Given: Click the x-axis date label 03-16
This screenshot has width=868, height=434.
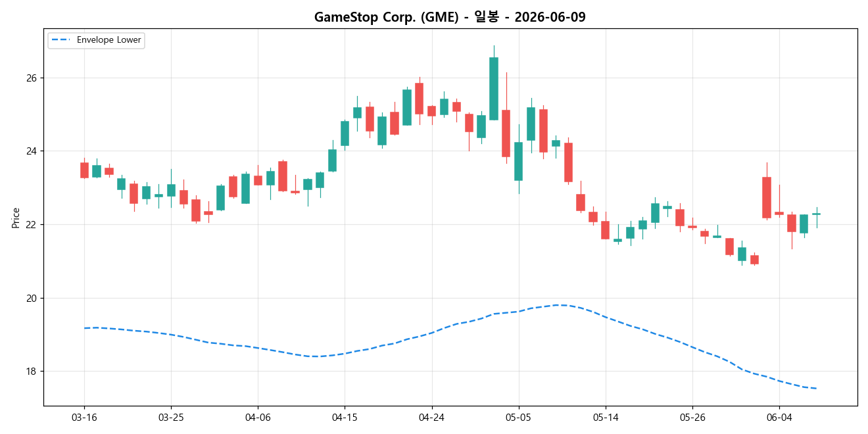Looking at the screenshot, I should [84, 418].
